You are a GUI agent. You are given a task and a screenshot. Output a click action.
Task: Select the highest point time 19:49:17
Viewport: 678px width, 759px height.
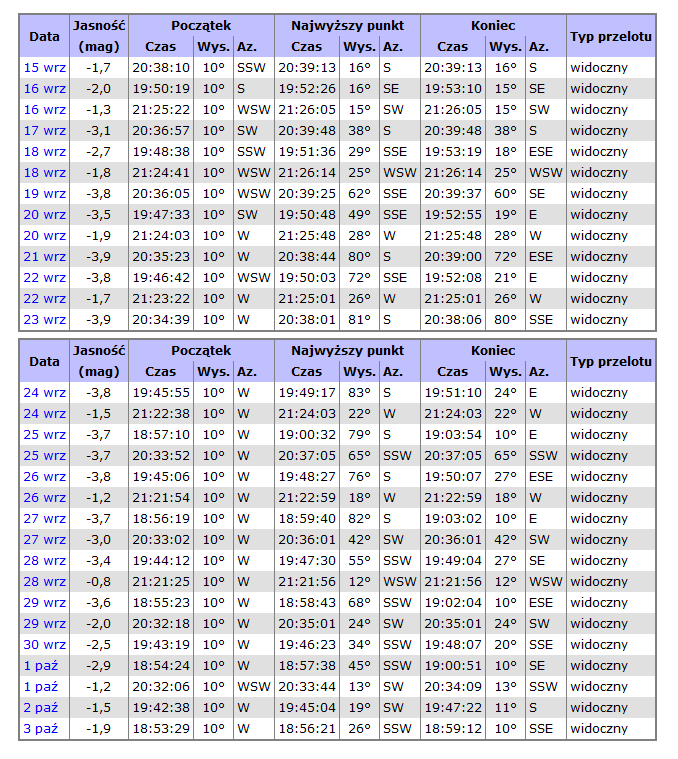pos(307,393)
